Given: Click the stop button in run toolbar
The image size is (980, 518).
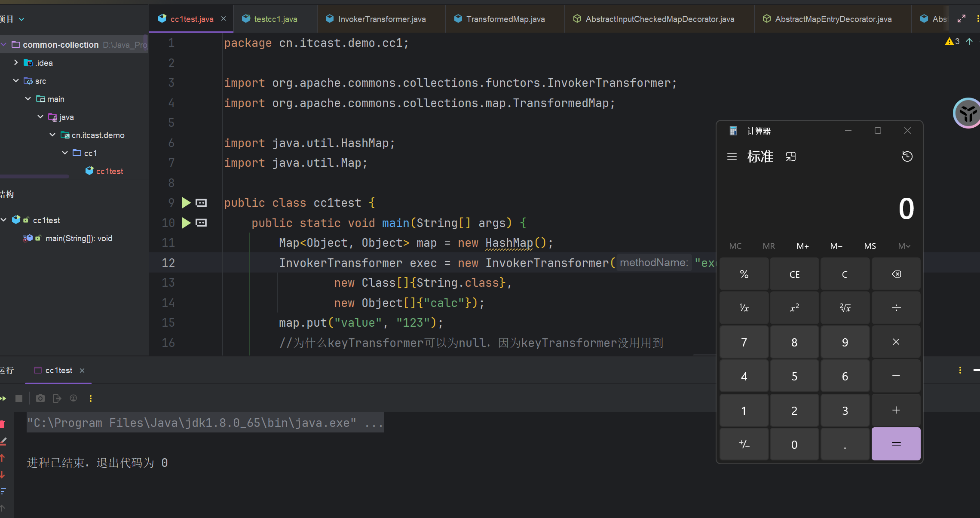Looking at the screenshot, I should pos(19,398).
